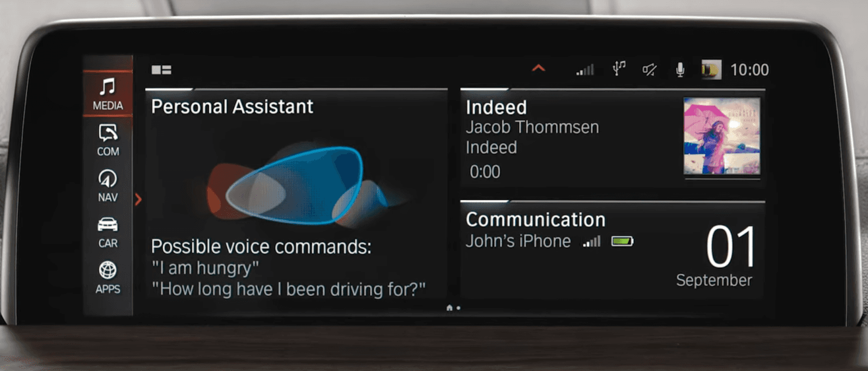Select the album artwork thumbnail
Screen dimensions: 868x371
(722, 136)
